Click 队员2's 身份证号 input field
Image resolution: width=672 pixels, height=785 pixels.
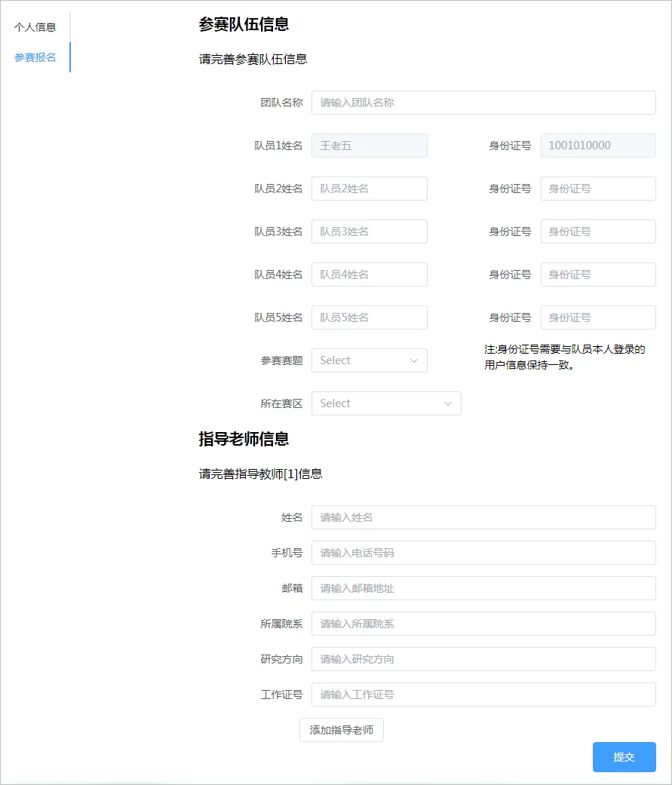597,189
